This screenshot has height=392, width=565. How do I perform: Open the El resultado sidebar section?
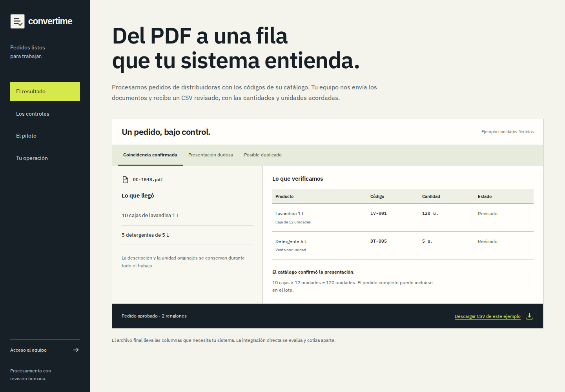[x=45, y=91]
